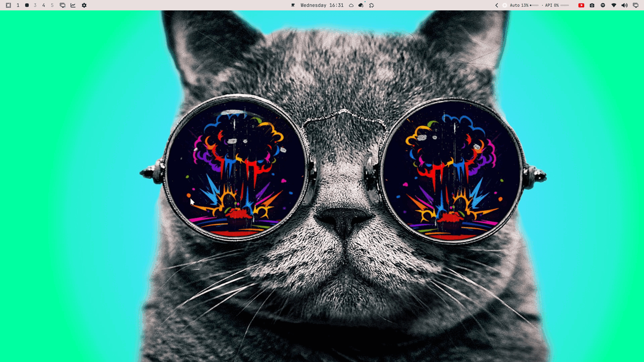Click the outlined cloud weather icon
The image size is (644, 362).
[x=351, y=5]
